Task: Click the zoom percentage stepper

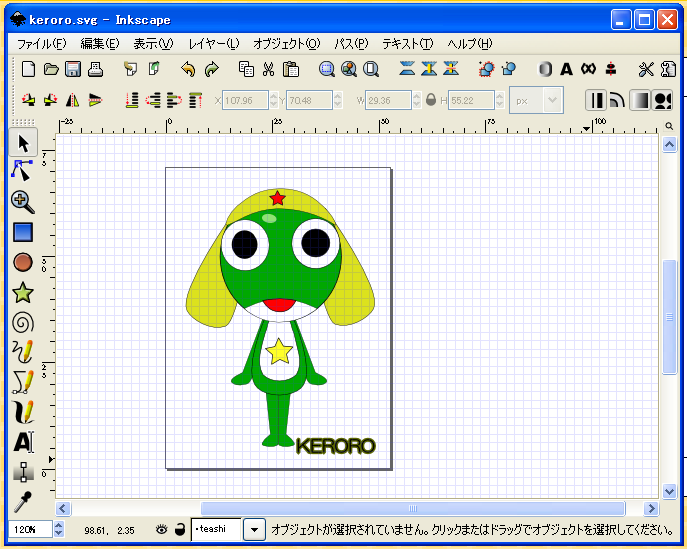Action: coord(59,529)
